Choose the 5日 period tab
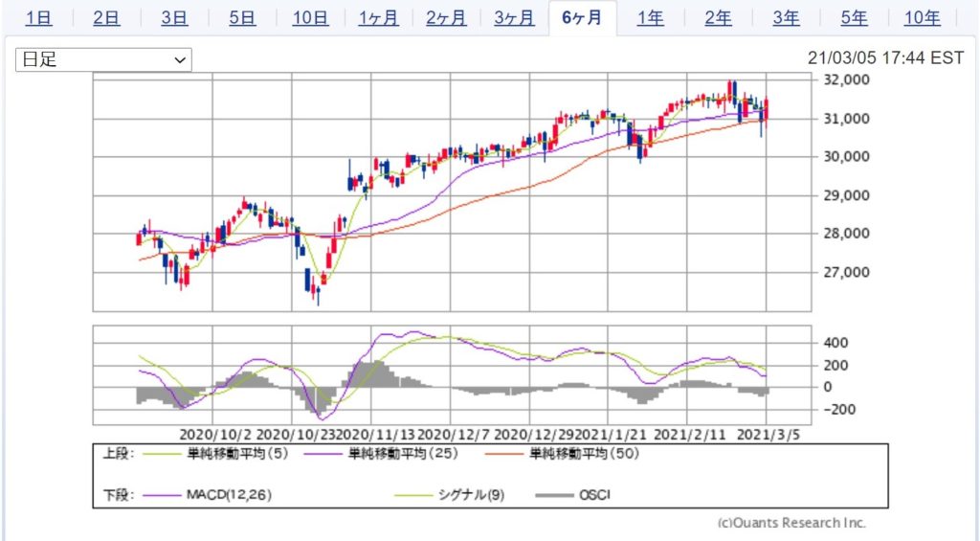Viewport: 980px width, 541px height. point(242,17)
